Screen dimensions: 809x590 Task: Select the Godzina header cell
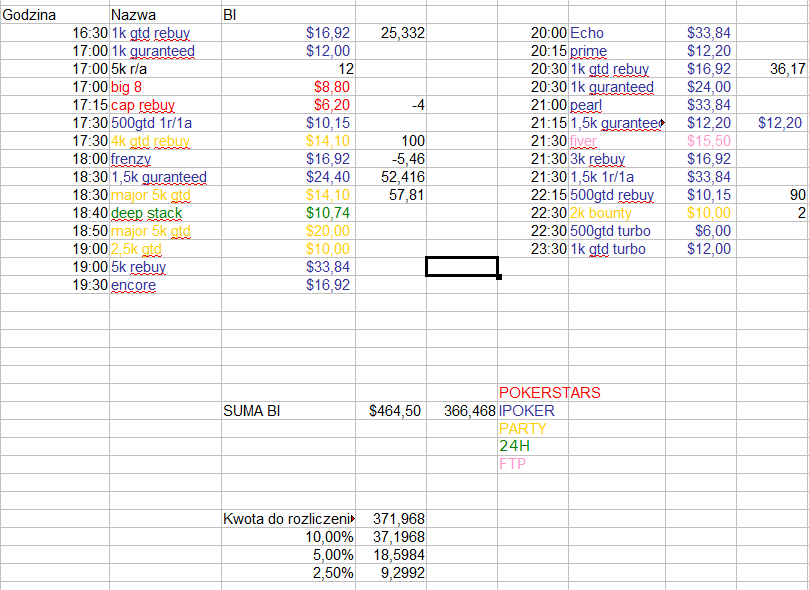(x=55, y=15)
